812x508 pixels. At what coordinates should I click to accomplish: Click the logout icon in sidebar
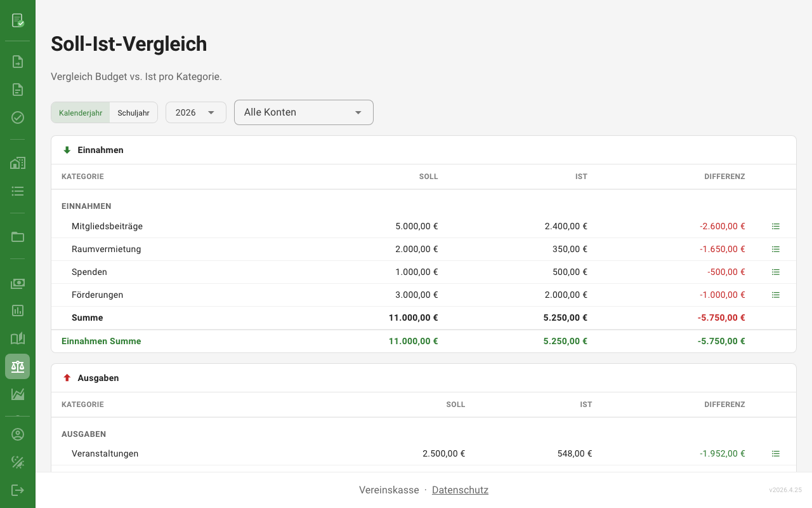[x=18, y=490]
